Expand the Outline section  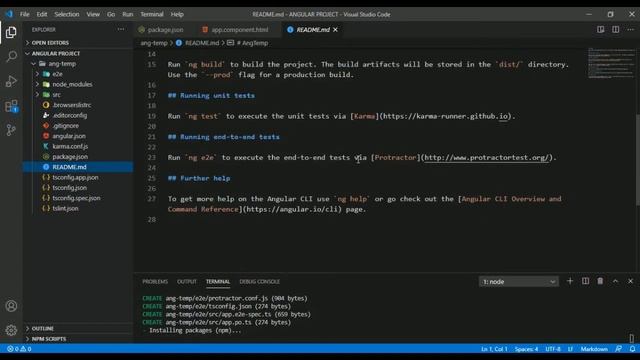[78, 329]
